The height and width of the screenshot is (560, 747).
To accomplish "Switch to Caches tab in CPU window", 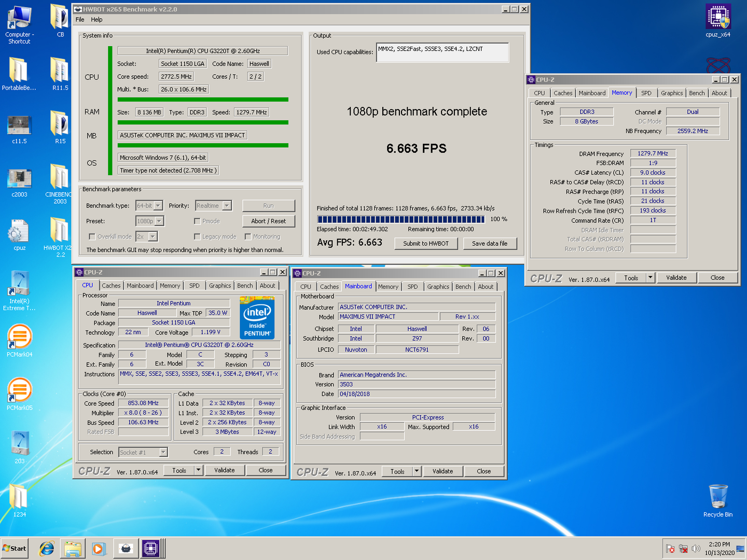I will (x=111, y=286).
